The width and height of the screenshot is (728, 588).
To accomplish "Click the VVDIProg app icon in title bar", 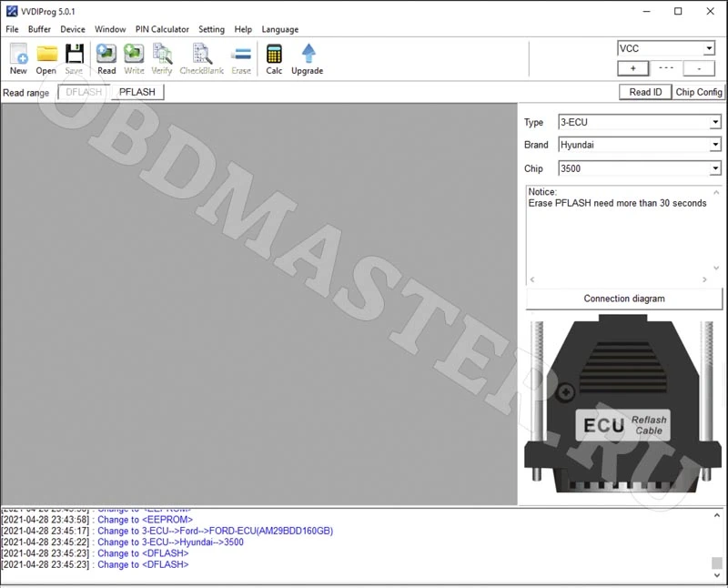I will click(12, 11).
